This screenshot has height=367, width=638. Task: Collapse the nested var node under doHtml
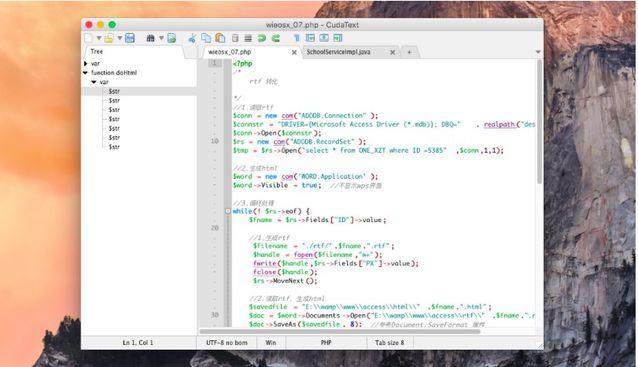pyautogui.click(x=94, y=82)
